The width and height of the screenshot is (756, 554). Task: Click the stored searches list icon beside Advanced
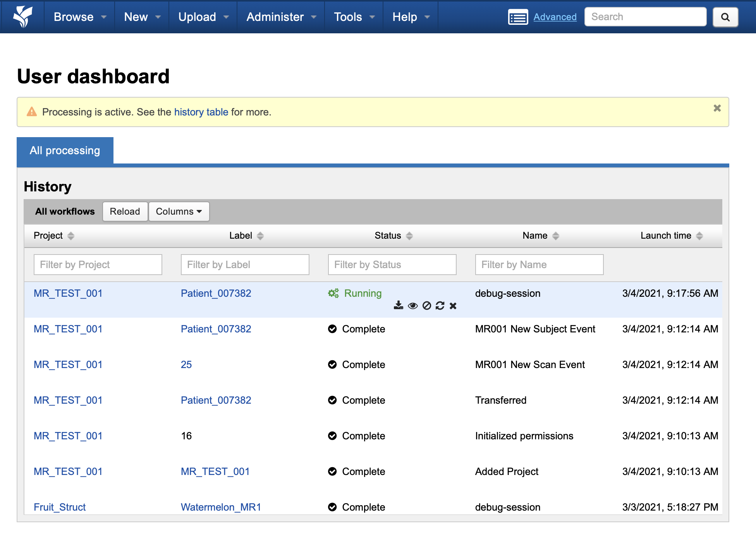[x=518, y=17]
